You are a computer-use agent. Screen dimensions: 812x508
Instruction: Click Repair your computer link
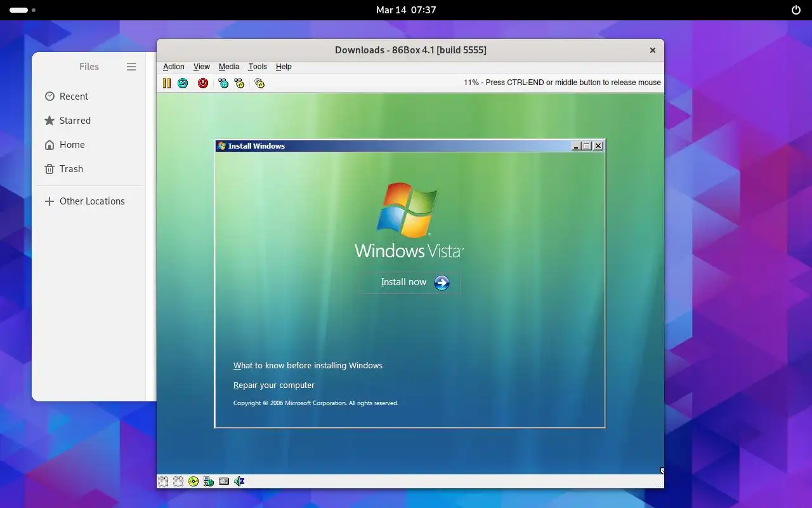click(x=274, y=385)
